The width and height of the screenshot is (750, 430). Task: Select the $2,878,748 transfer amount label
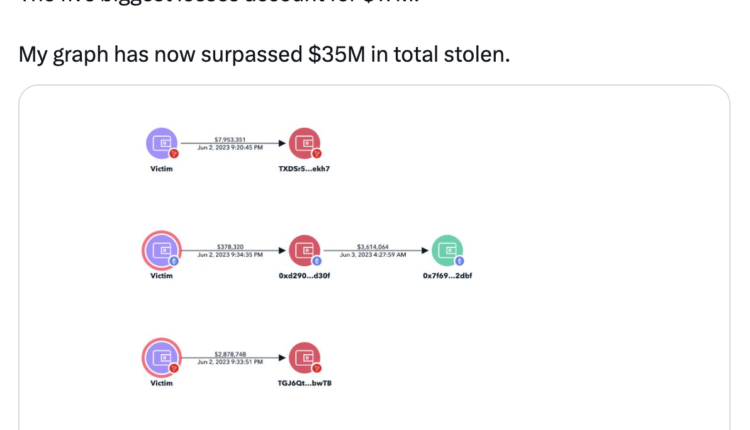pos(230,353)
